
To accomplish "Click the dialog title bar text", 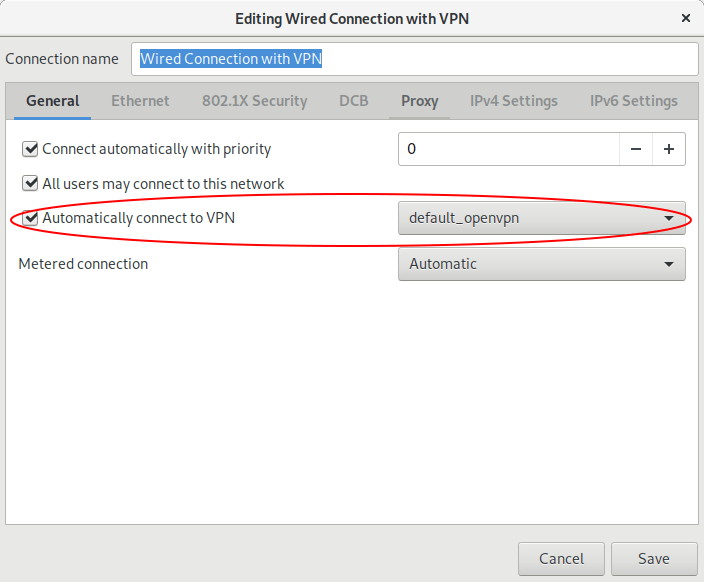I will 351,18.
